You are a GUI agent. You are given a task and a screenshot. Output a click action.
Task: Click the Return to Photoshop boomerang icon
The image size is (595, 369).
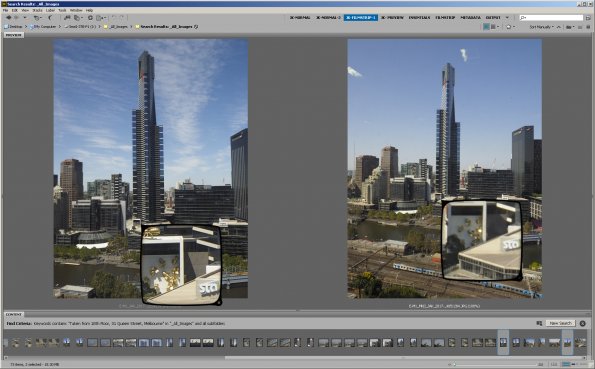(51, 17)
